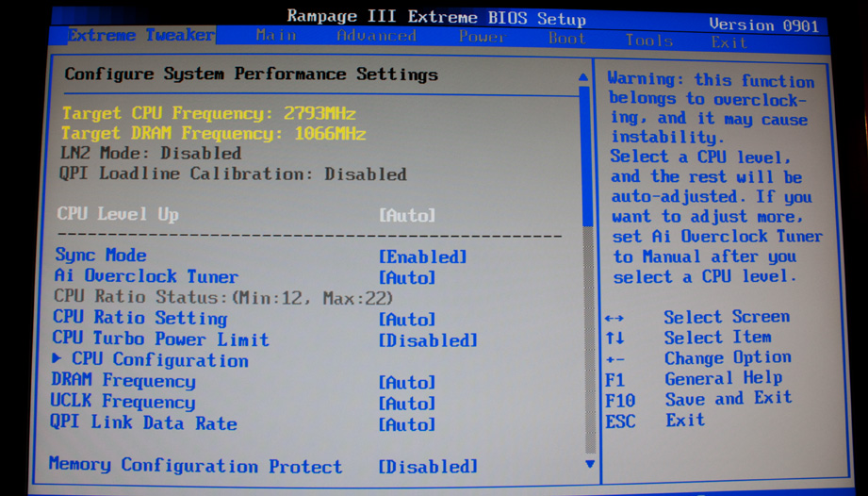Expand the CPU Configuration submenu

[x=159, y=360]
